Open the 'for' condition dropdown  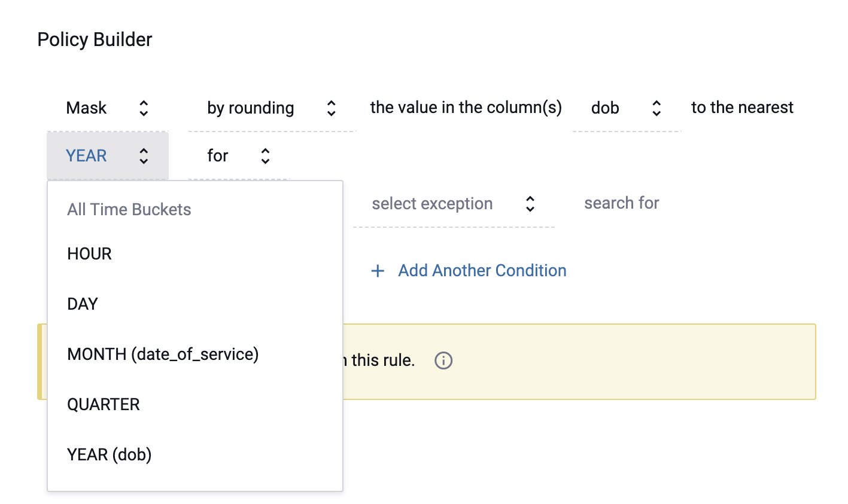[x=239, y=155]
